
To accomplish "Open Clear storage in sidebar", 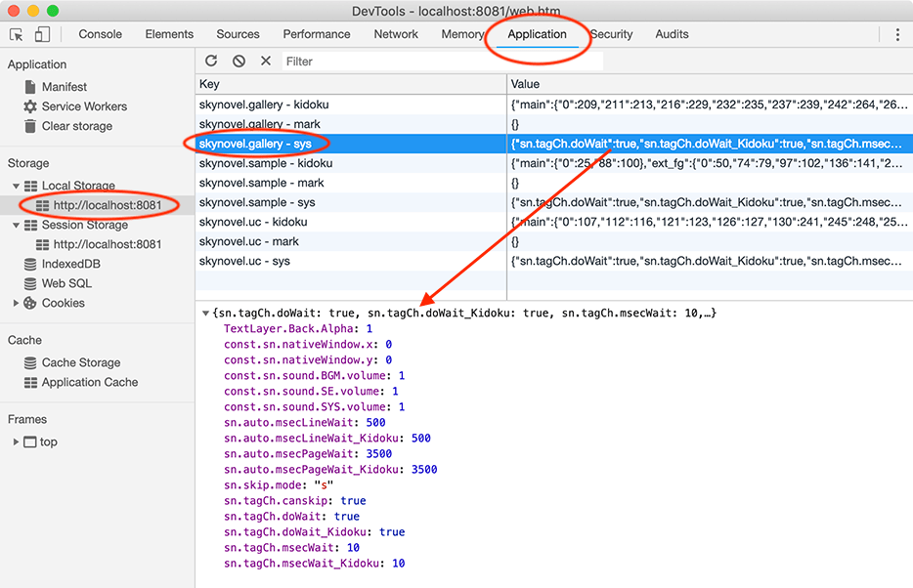I will (x=77, y=126).
